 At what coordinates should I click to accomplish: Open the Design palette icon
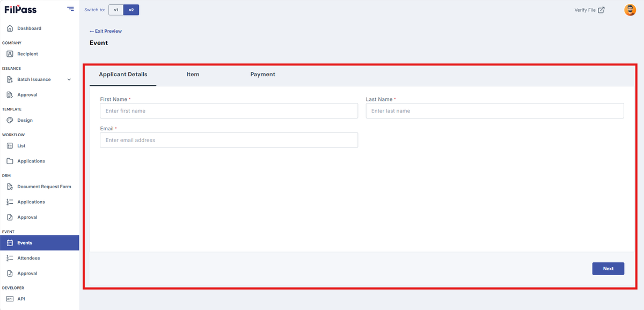click(x=10, y=120)
